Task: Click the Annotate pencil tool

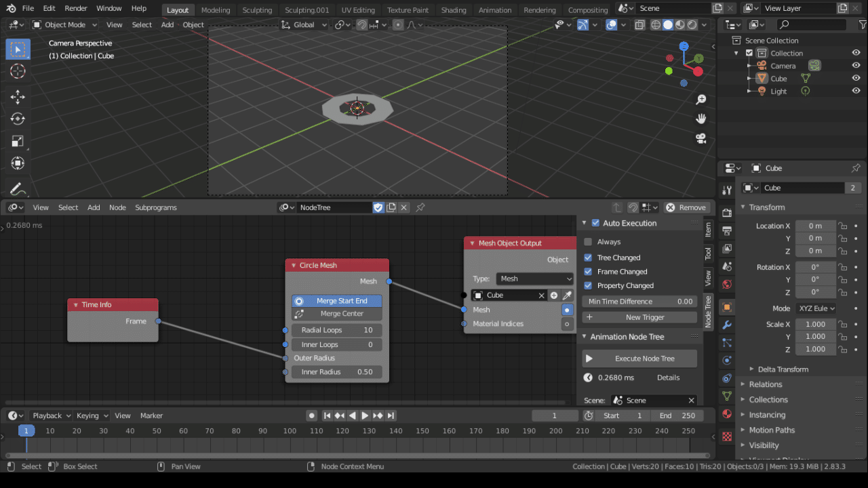Action: 18,189
